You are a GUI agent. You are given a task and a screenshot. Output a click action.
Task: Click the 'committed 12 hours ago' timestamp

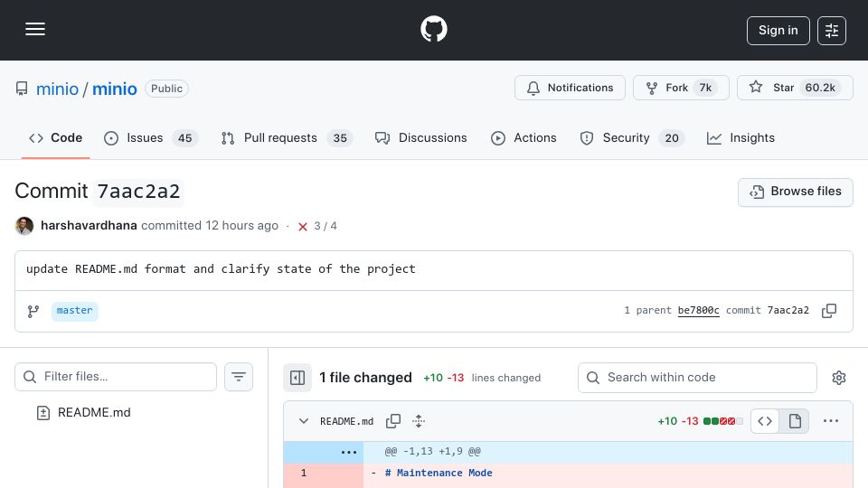coord(209,226)
